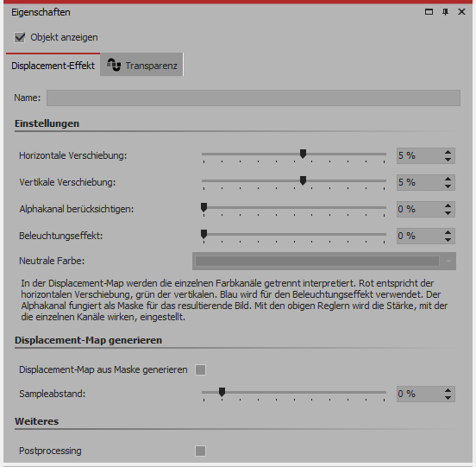Open the Neutrale Farbe dropdown arrow
476x467 pixels.
click(448, 262)
